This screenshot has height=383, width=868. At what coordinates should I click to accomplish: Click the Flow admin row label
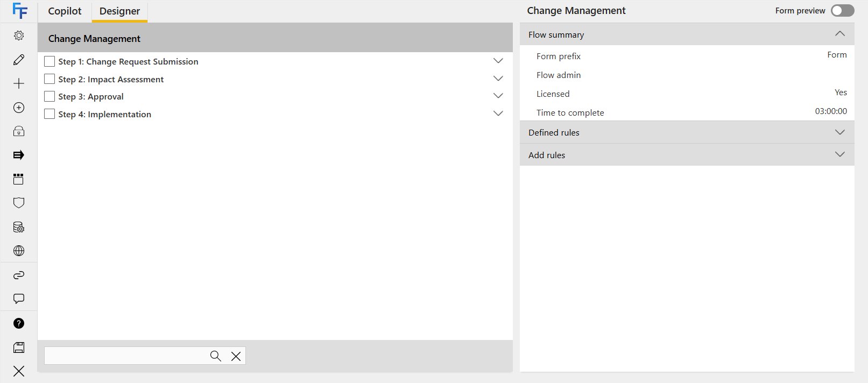point(559,75)
